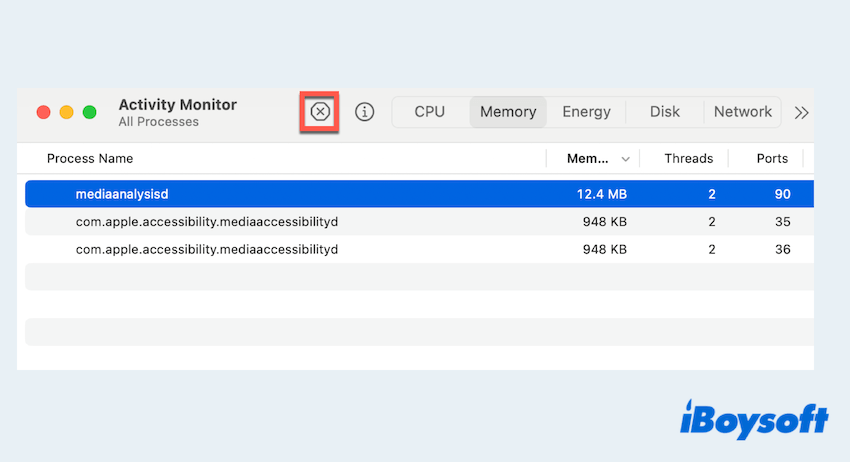Select the Memory tab
This screenshot has width=850, height=462.
[508, 112]
